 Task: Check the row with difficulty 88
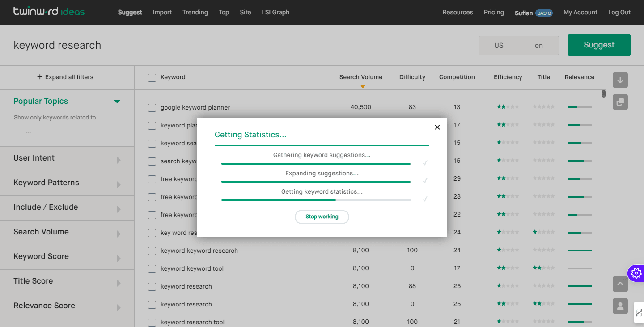(152, 287)
